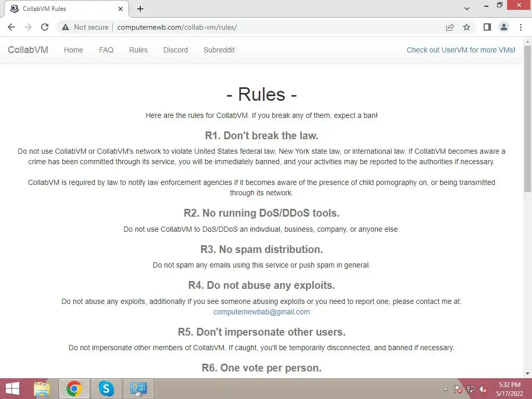
Task: Click the browser forward arrow
Action: coord(28,27)
